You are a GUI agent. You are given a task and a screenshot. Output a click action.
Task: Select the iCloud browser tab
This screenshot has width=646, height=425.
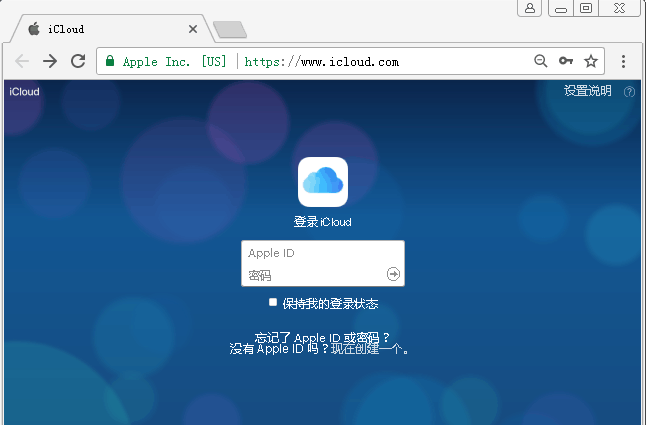(111, 29)
